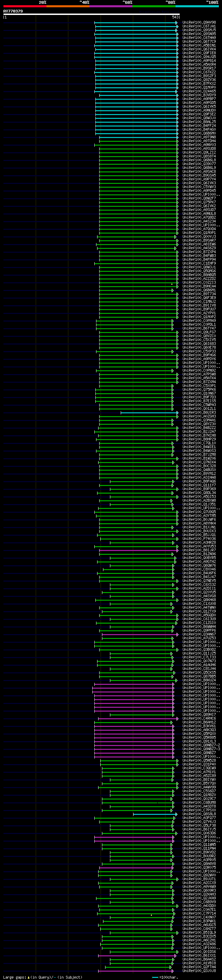Click the green ~80% identity color bar
The image size is (222, 980).
[x=154, y=6]
